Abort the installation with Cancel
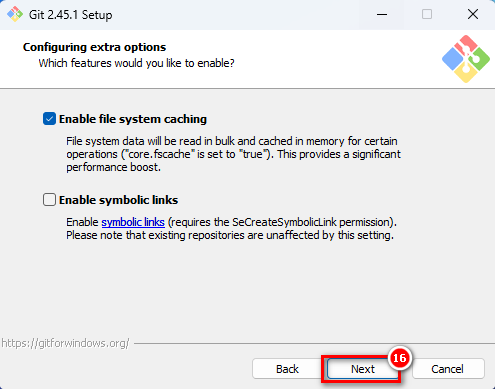The image size is (495, 389). pyautogui.click(x=448, y=369)
